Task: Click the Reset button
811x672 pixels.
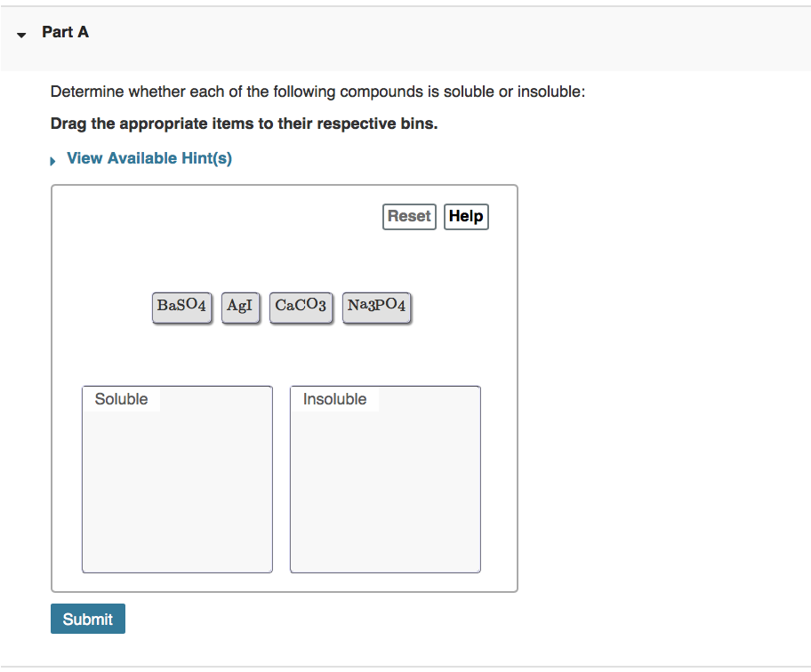Action: coord(409,216)
